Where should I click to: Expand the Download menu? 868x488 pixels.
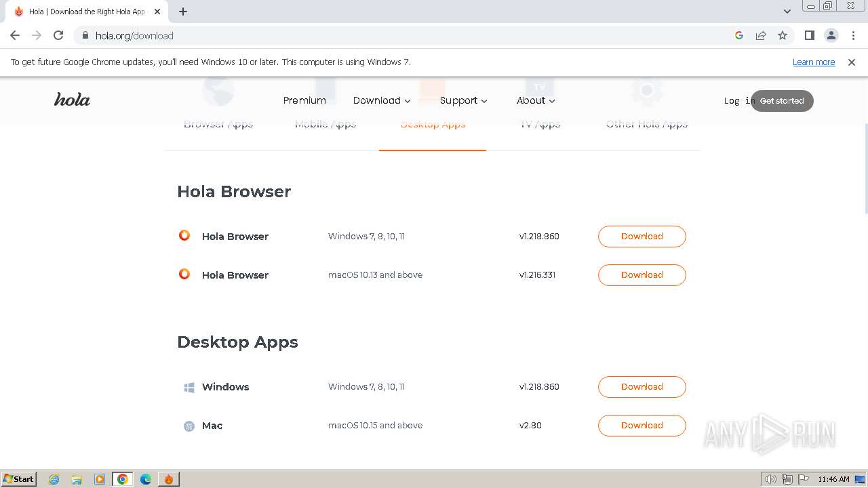tap(382, 100)
